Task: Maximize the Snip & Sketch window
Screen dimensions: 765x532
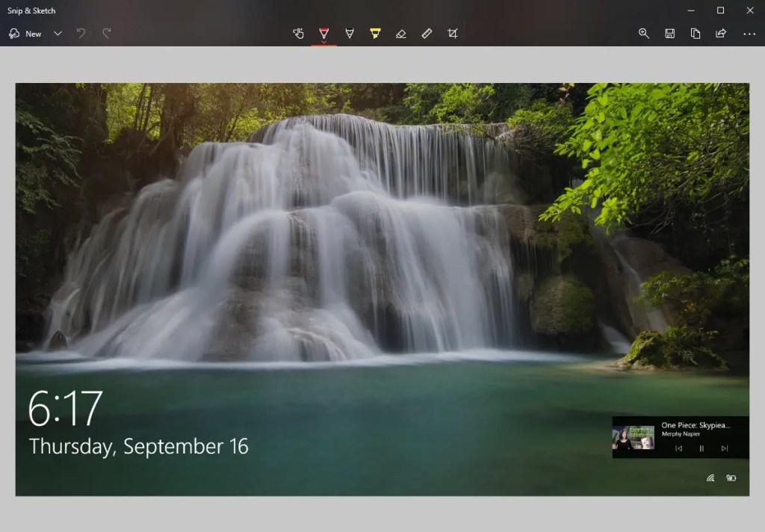Action: coord(721,10)
